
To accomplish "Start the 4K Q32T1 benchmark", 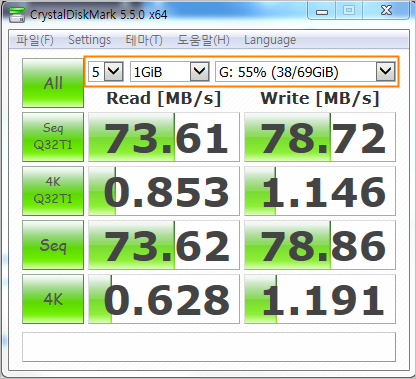I will pyautogui.click(x=53, y=191).
